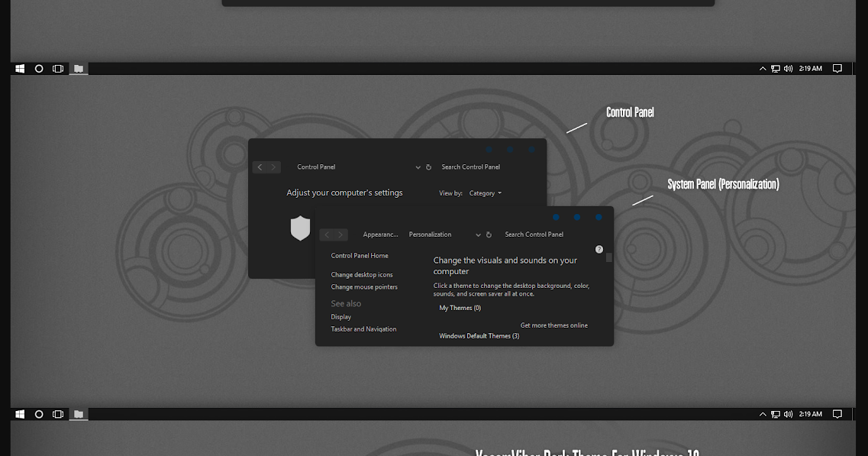Viewport: 868px width, 456px height.
Task: Click network icon on taskbar beneath Personalization window
Action: (776, 414)
